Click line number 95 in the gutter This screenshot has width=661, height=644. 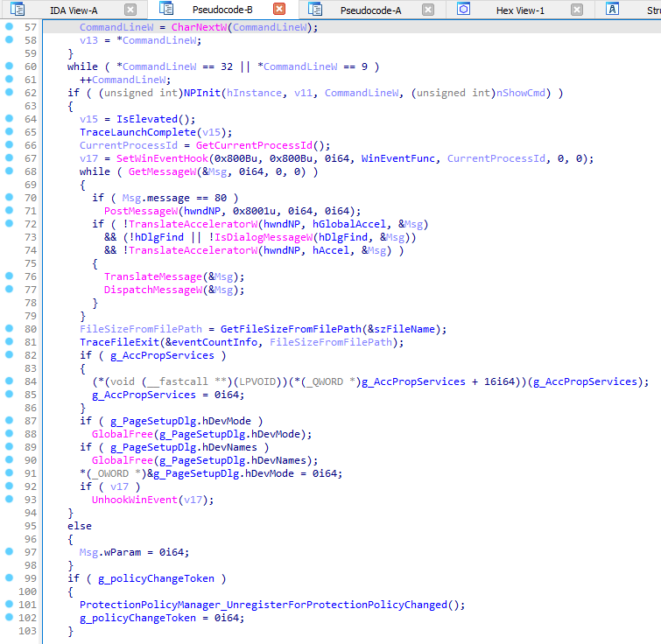31,526
